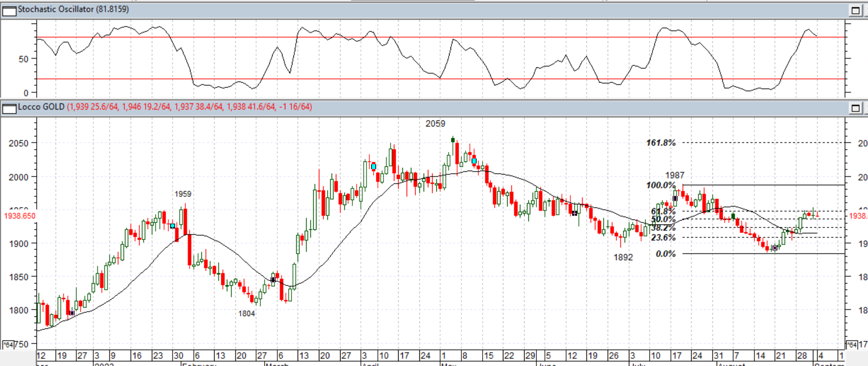Select the "Locco GOLD" chart title
This screenshot has width=868, height=366.
click(x=41, y=107)
